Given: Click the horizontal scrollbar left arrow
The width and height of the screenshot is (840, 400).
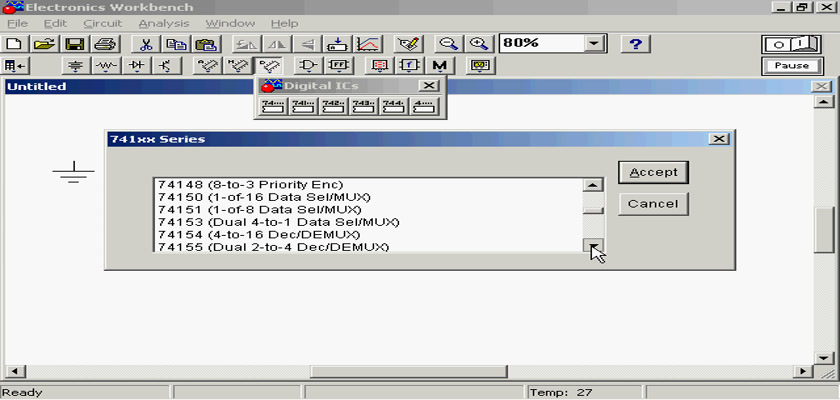Looking at the screenshot, I should click(x=14, y=371).
